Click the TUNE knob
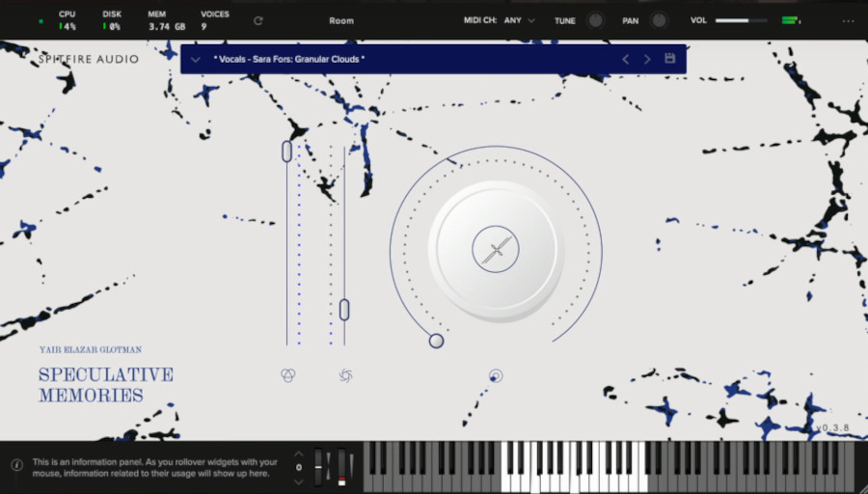868x494 pixels. point(596,20)
